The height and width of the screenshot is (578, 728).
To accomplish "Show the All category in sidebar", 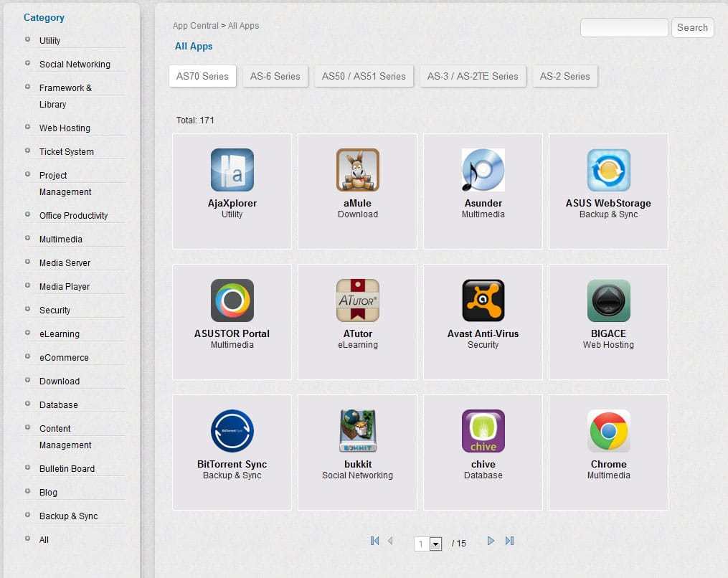I will (x=44, y=540).
